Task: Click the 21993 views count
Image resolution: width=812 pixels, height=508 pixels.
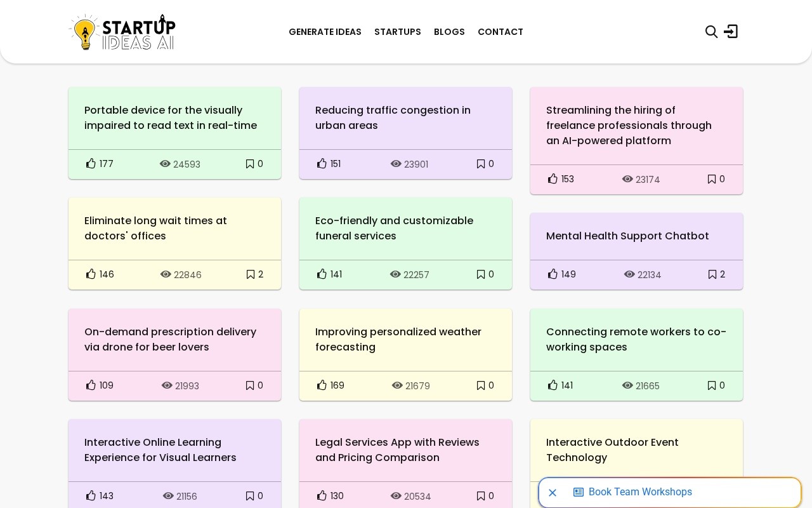Action: click(187, 386)
